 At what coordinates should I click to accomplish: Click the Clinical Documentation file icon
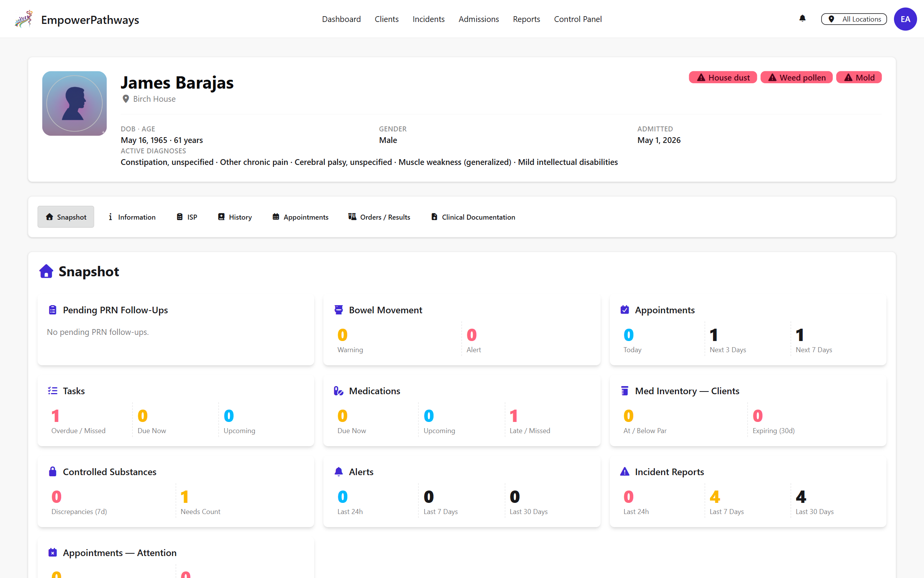[x=434, y=217]
